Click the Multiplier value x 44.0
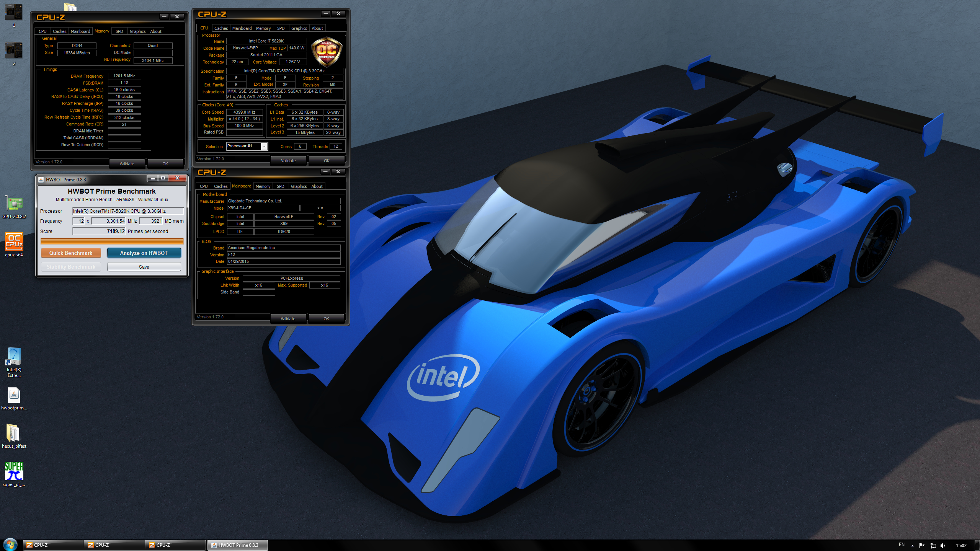980x551 pixels. (x=244, y=119)
